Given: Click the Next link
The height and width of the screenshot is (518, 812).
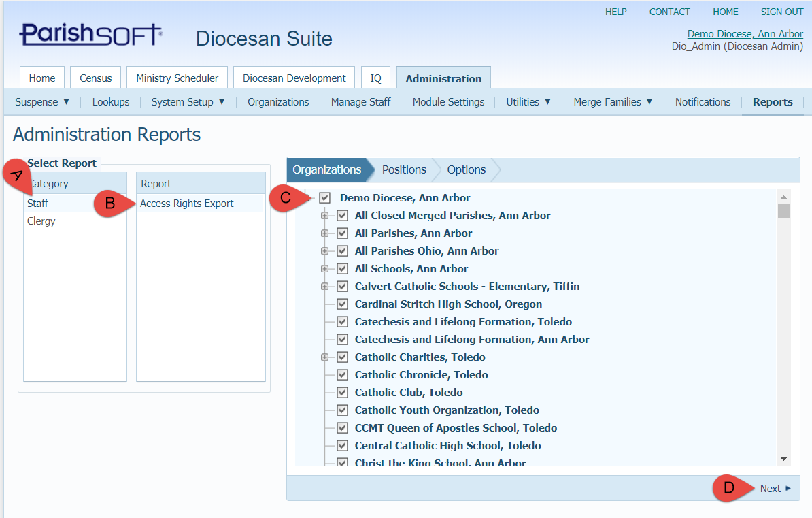Looking at the screenshot, I should click(x=770, y=489).
